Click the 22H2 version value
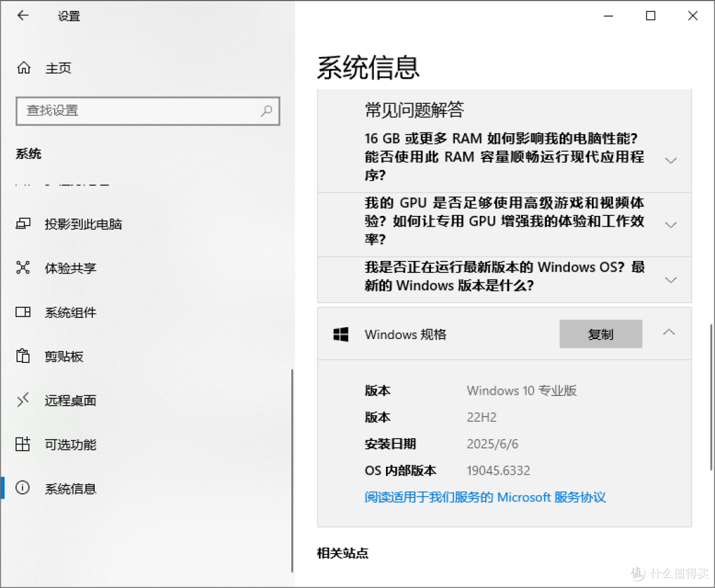Screen dimensions: 715x588 click(481, 417)
